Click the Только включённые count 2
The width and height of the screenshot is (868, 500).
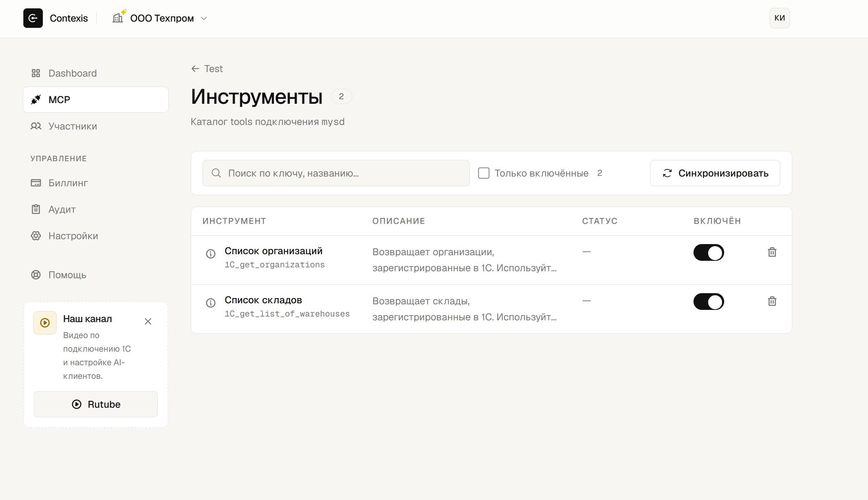coord(599,173)
